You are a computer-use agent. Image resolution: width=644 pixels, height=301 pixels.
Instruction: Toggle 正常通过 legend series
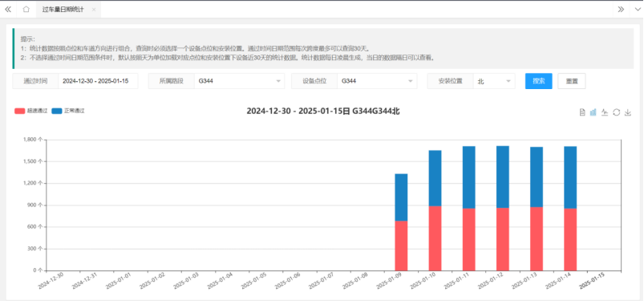coord(68,111)
